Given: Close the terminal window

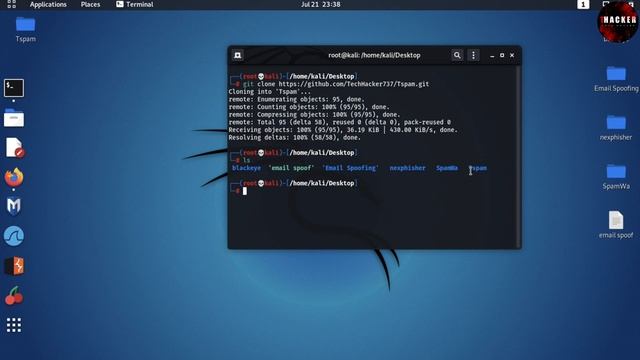Looking at the screenshot, I should (512, 55).
